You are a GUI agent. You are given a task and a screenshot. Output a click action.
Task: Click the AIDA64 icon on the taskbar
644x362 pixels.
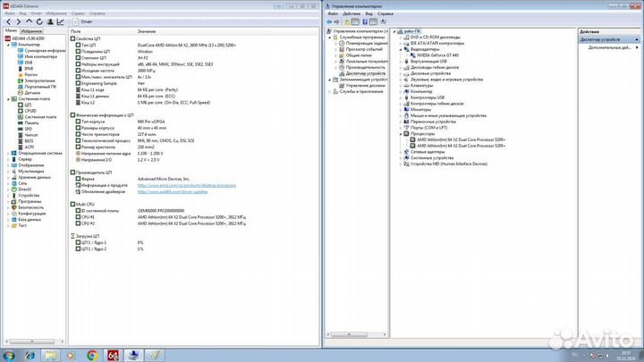(114, 353)
